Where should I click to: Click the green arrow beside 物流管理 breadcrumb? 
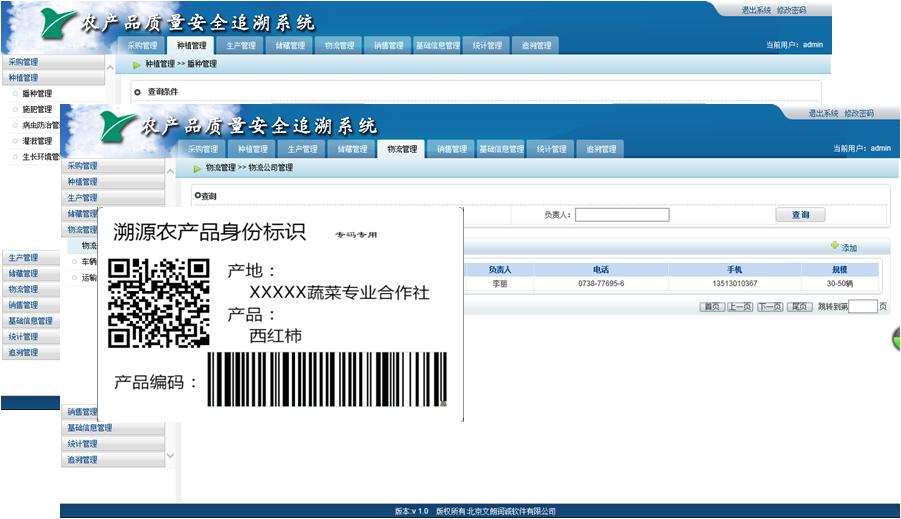point(197,168)
